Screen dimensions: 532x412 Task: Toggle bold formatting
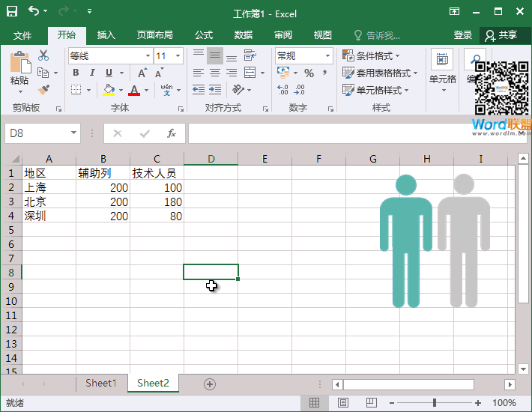pyautogui.click(x=76, y=73)
